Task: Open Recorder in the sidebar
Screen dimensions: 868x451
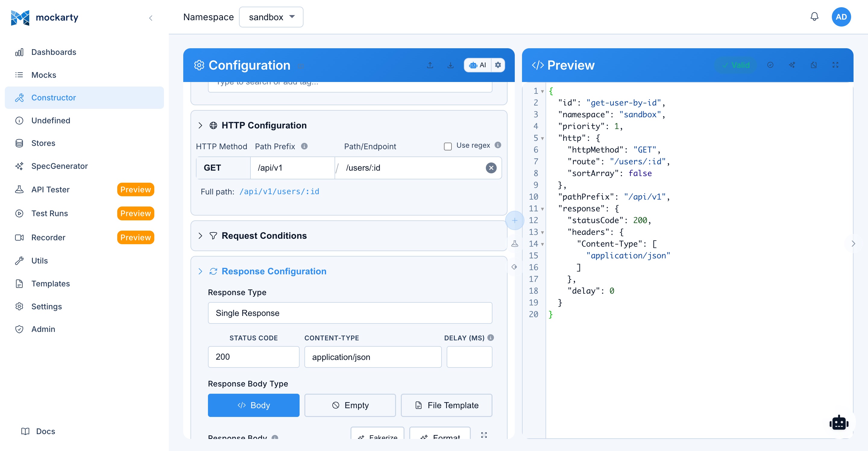Action: pyautogui.click(x=84, y=238)
